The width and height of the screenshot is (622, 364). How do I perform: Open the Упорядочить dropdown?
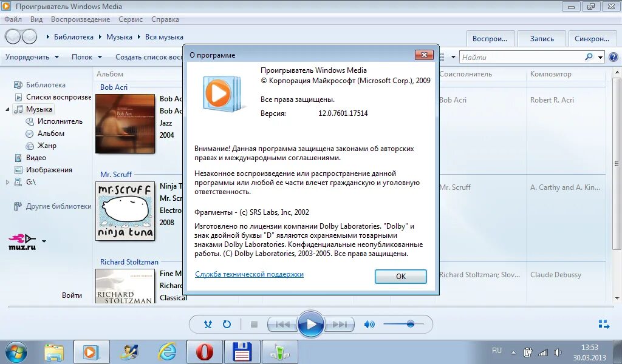click(x=32, y=57)
